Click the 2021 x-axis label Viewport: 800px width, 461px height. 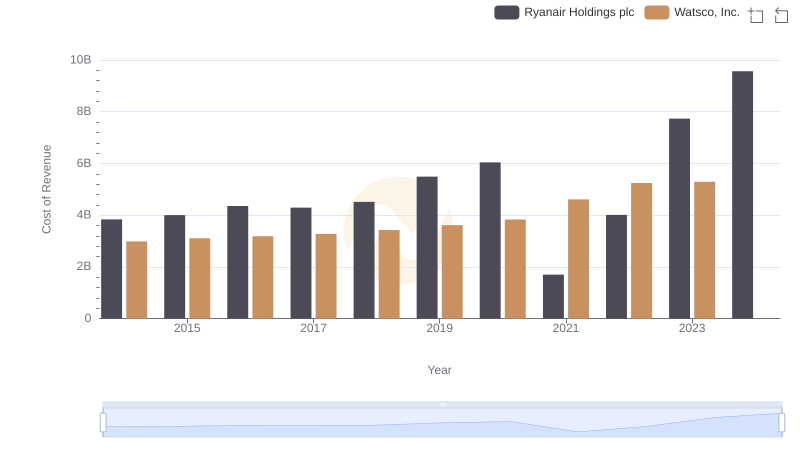566,328
